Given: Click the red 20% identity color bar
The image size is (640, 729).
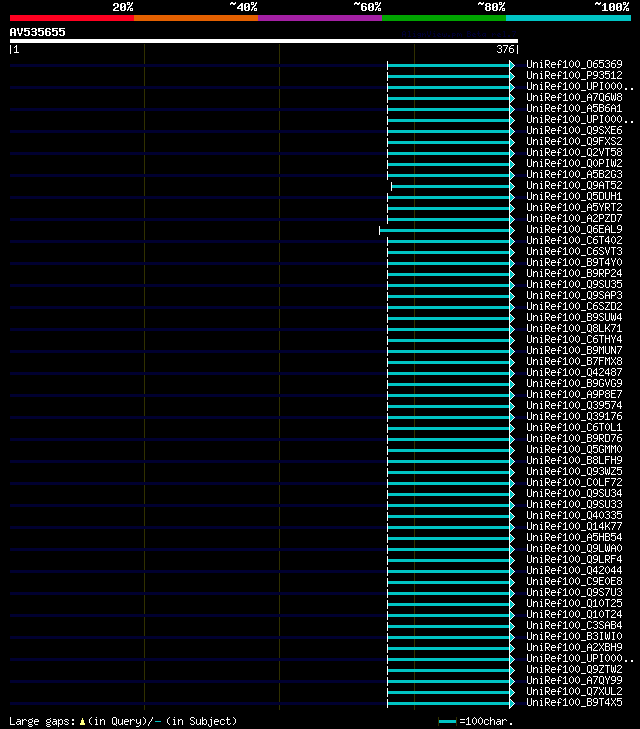Looking at the screenshot, I should click(72, 18).
